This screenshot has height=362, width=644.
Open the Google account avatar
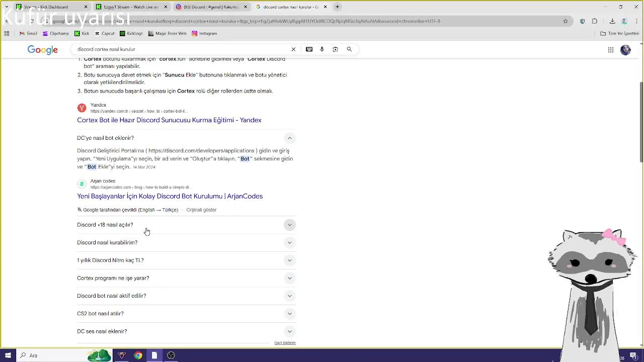[x=625, y=50]
